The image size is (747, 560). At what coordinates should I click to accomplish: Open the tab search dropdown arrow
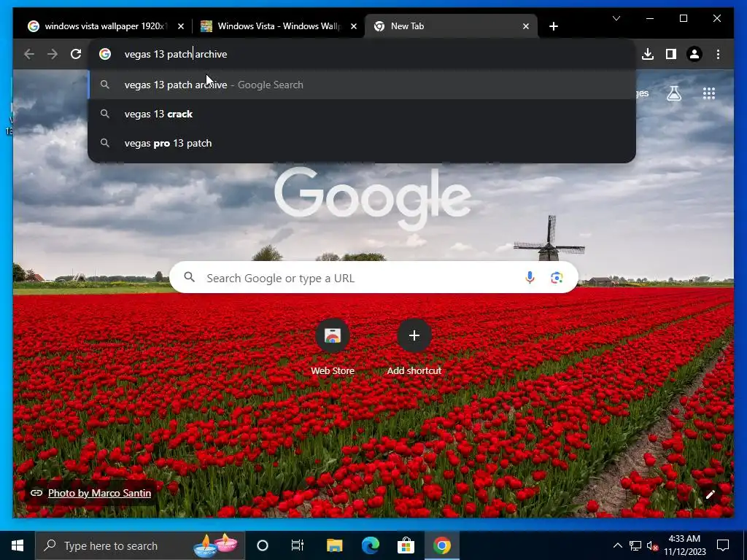[616, 18]
